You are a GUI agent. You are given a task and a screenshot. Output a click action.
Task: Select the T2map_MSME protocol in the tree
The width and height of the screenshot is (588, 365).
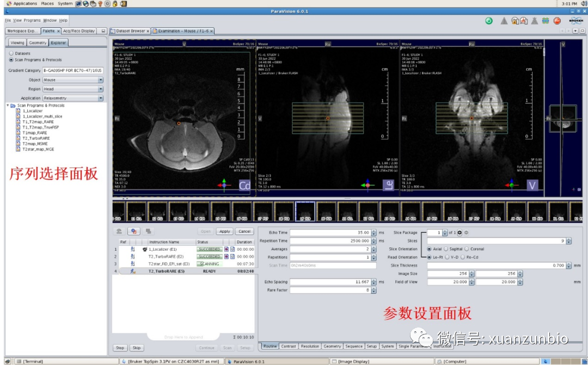(35, 144)
